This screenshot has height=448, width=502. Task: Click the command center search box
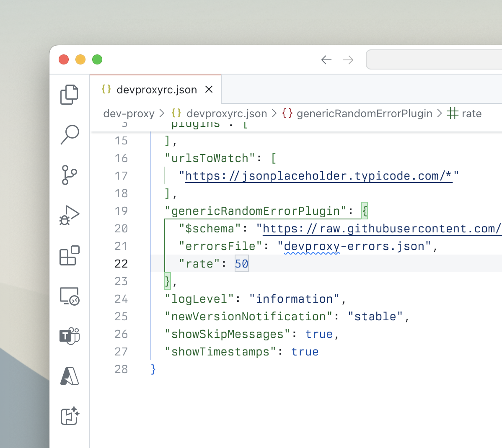[434, 60]
